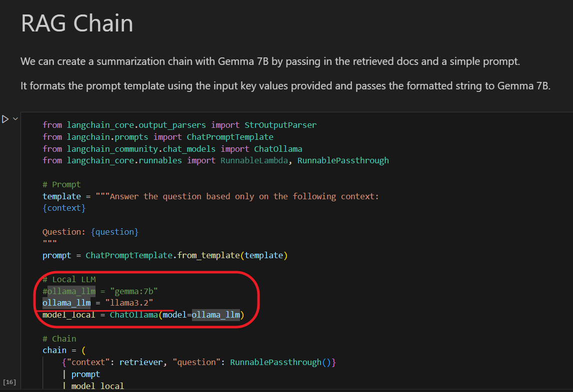Click the '# Chain' comment
The width and height of the screenshot is (573, 392).
59,339
